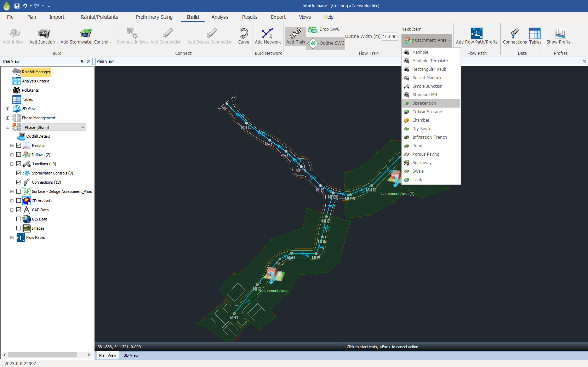Open the Tables data icon in ribbon
The height and width of the screenshot is (367, 588).
pos(535,33)
